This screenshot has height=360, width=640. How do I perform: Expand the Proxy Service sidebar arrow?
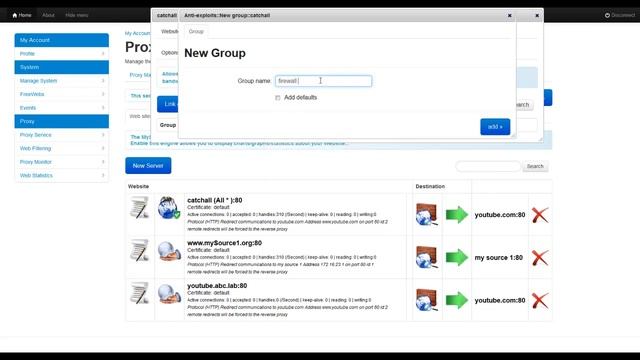point(103,135)
